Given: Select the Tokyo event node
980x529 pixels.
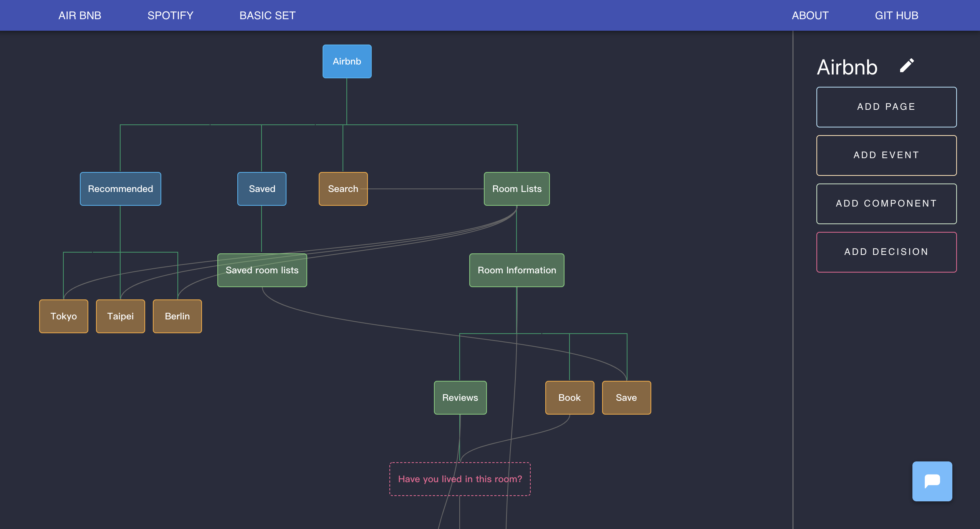Looking at the screenshot, I should [64, 316].
